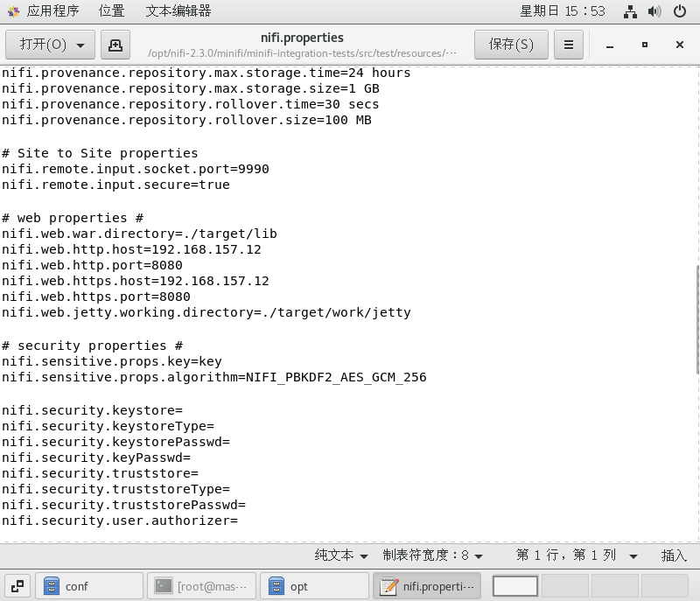
Task: Click the line nifi.security.keystore=
Action: [x=92, y=410]
